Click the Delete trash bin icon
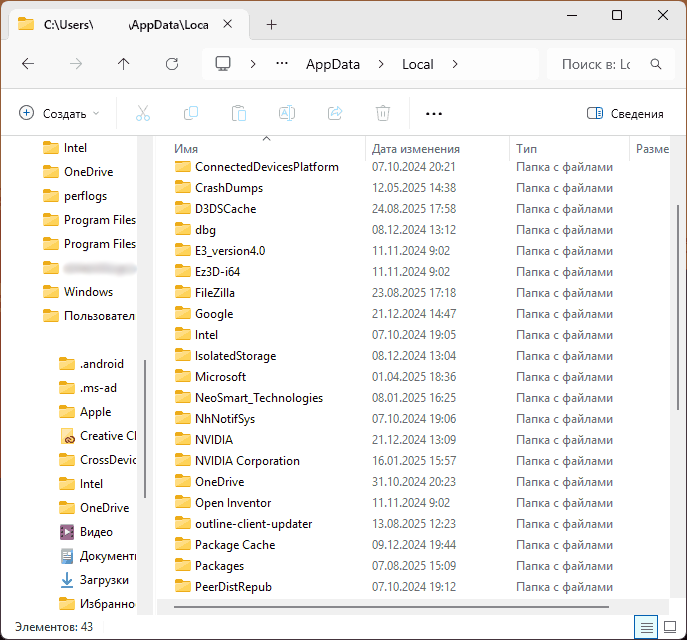The width and height of the screenshot is (687, 640). point(382,113)
